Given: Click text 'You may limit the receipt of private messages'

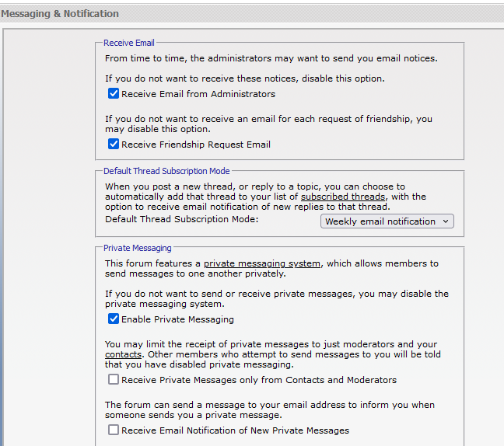Looking at the screenshot, I should 206,344.
